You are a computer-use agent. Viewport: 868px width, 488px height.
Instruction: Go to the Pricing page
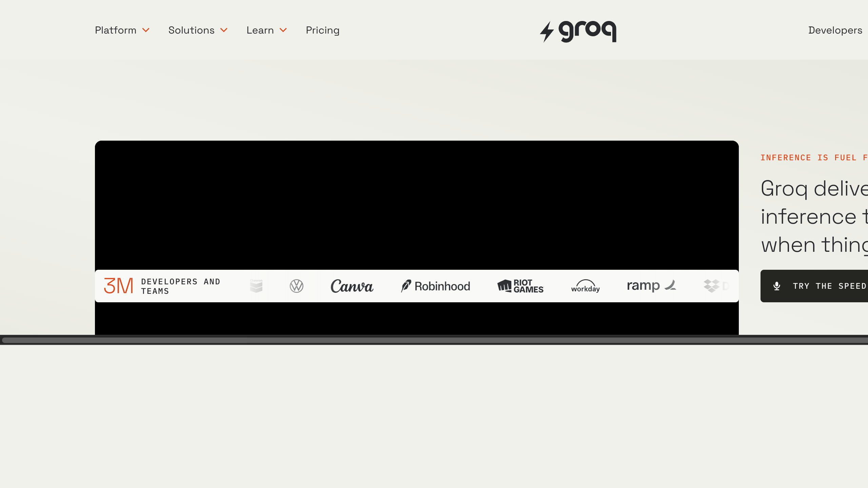[322, 30]
